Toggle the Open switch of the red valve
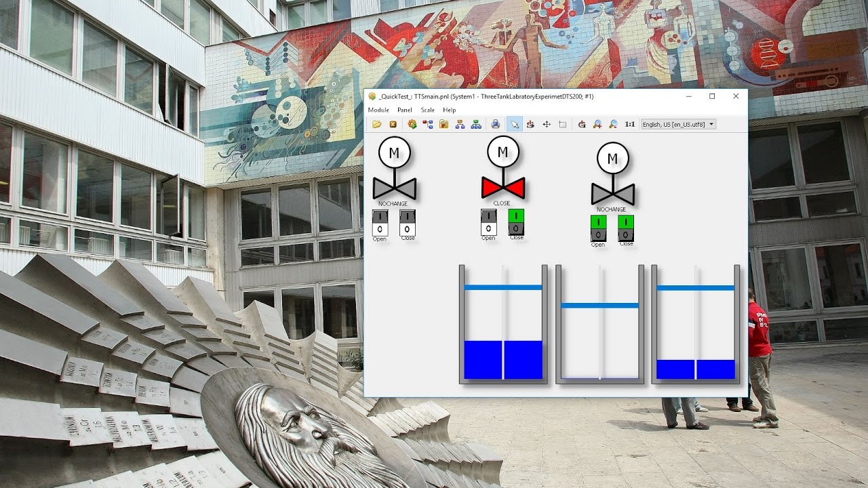 pyautogui.click(x=488, y=222)
